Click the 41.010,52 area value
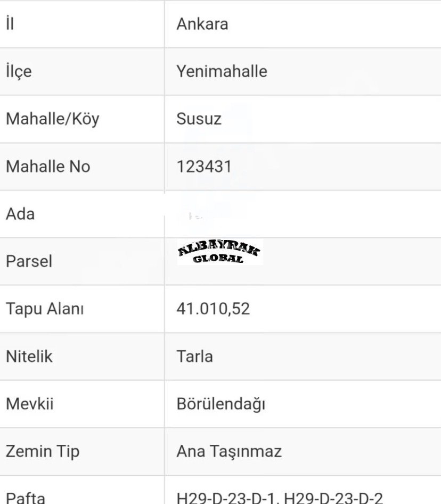 click(x=213, y=309)
